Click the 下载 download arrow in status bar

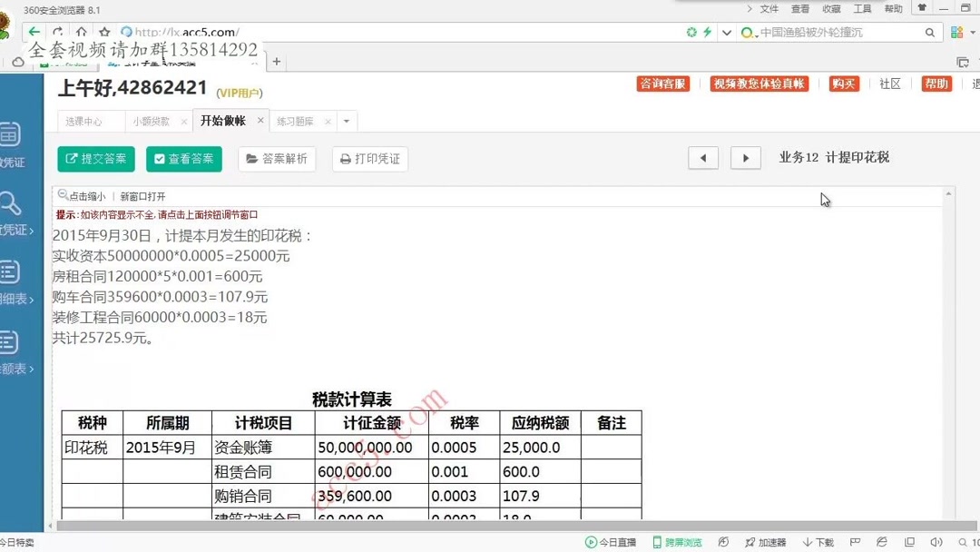click(818, 542)
